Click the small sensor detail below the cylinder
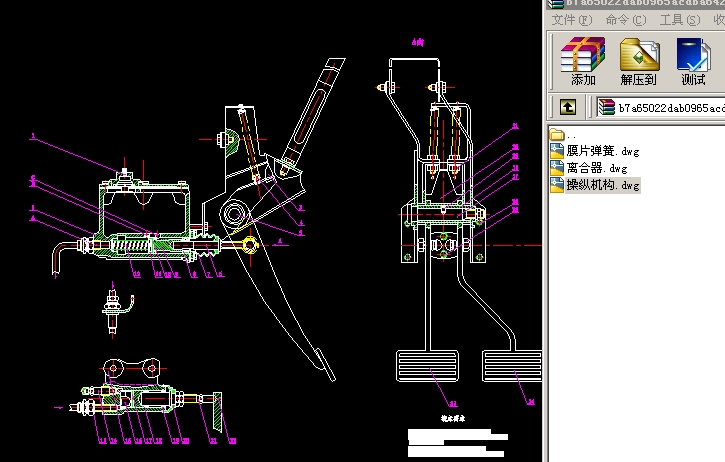This screenshot has width=725, height=462. coord(115,312)
